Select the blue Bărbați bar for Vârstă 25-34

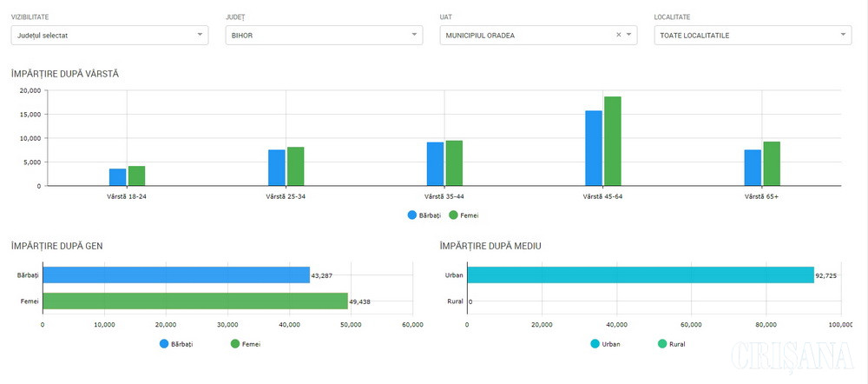pos(276,168)
